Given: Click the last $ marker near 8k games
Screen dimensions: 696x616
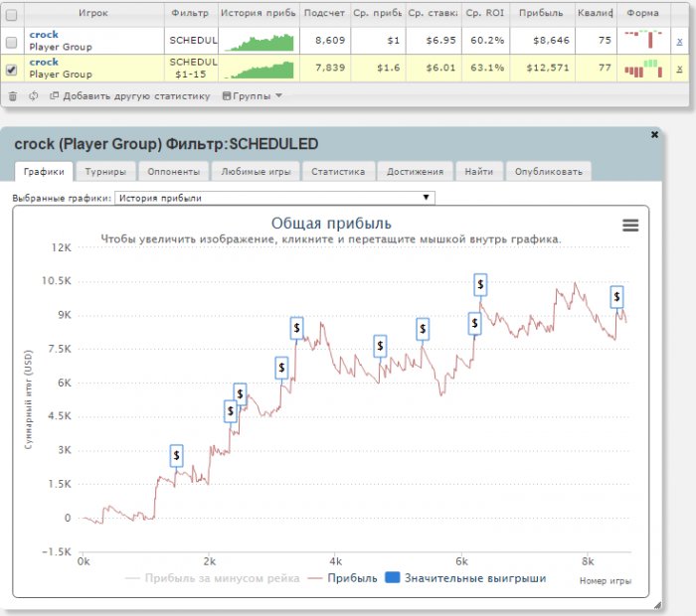Looking at the screenshot, I should pyautogui.click(x=616, y=297).
